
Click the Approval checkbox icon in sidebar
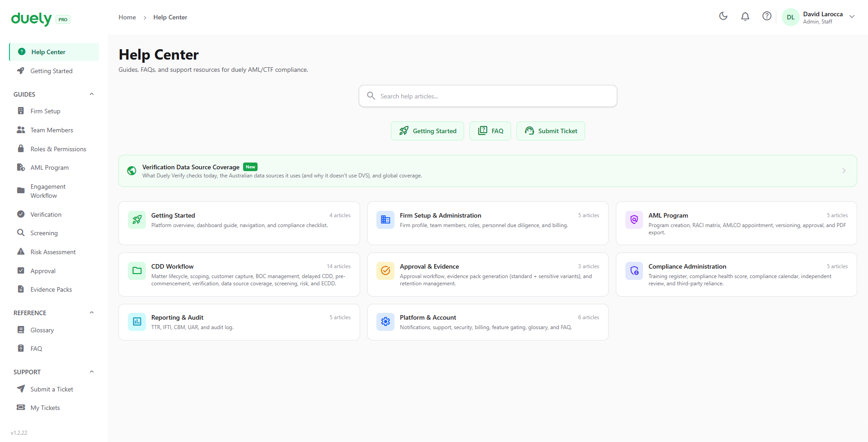click(21, 270)
